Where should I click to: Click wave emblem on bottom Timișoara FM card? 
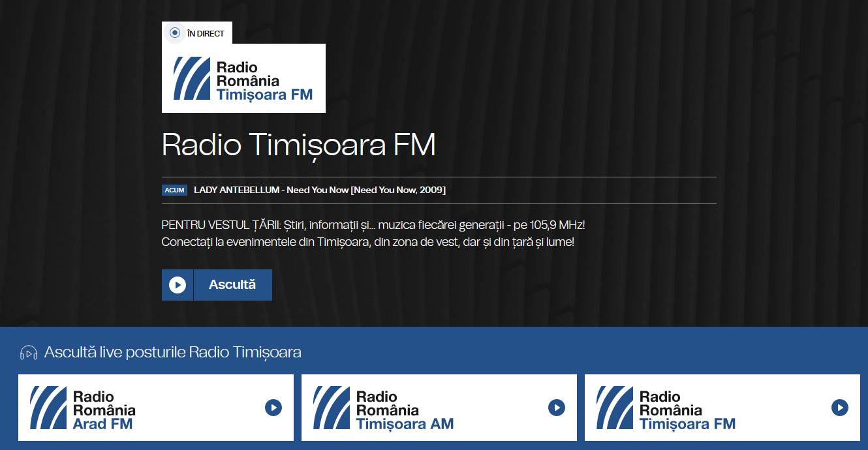click(615, 408)
